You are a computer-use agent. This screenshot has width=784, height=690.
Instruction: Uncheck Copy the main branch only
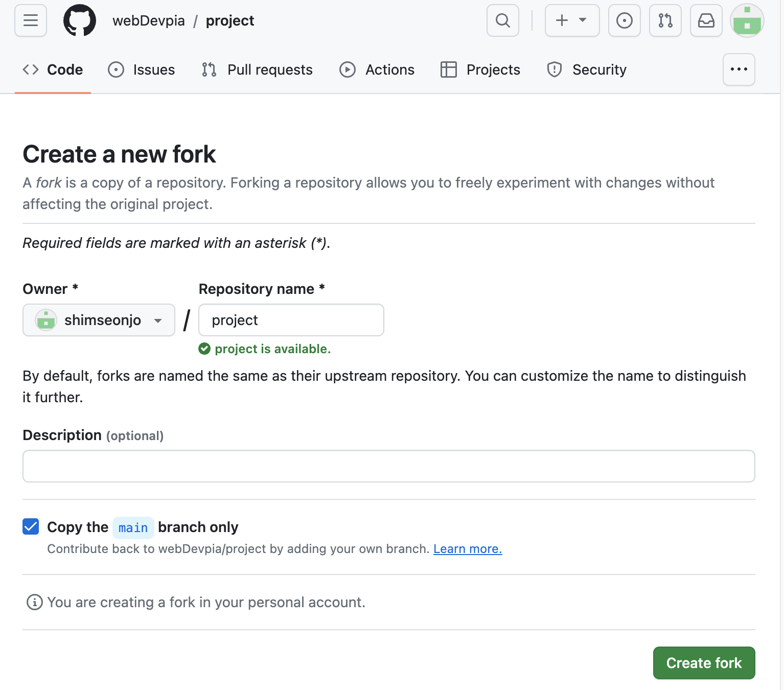coord(30,527)
